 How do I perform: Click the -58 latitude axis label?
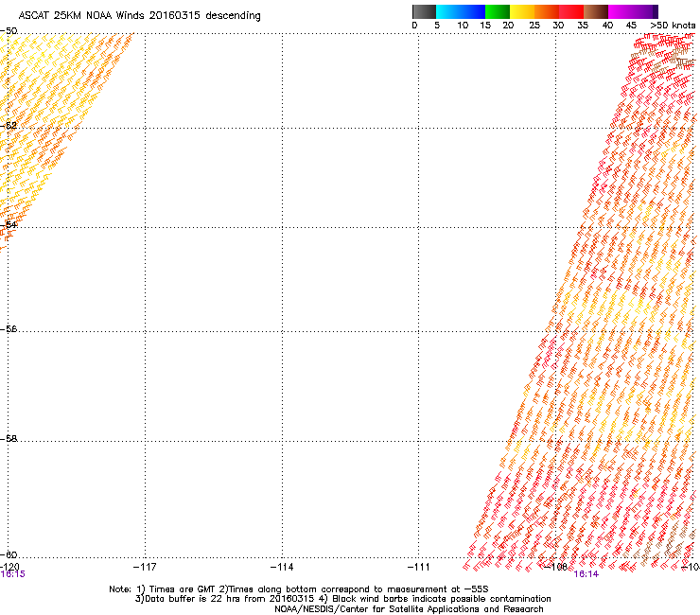coord(9,439)
